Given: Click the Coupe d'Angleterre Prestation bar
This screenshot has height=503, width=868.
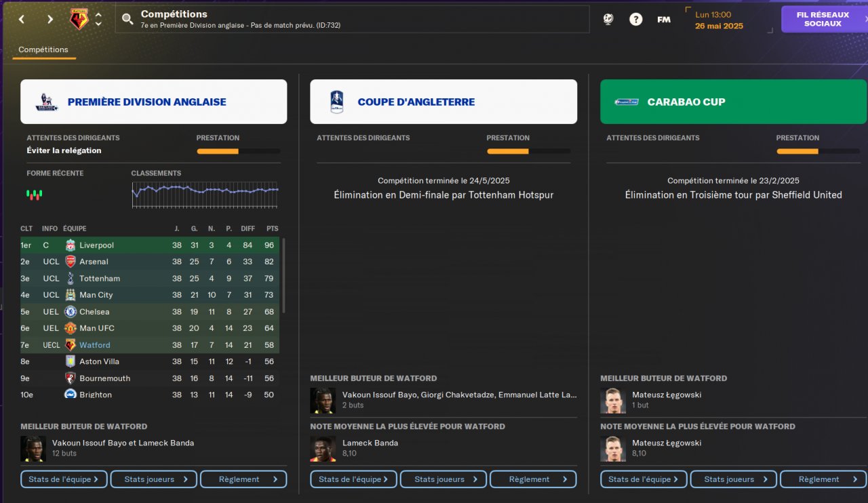Looking at the screenshot, I should click(x=528, y=151).
